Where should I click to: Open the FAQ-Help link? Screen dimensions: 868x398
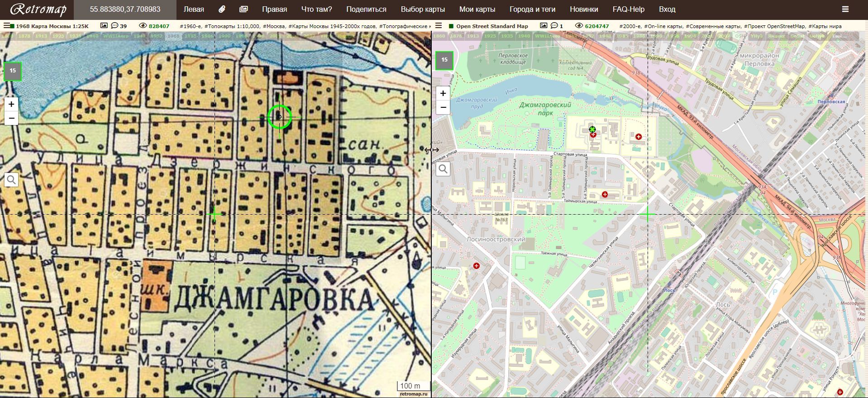(x=628, y=10)
